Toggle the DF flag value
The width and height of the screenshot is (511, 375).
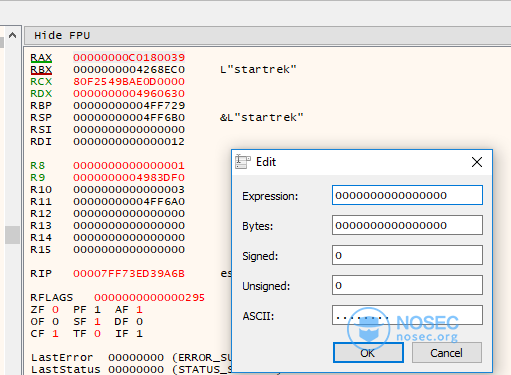[139, 322]
